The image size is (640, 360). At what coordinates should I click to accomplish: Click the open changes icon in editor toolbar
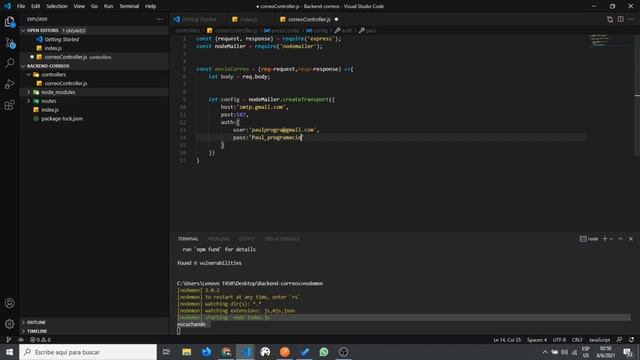(x=610, y=19)
